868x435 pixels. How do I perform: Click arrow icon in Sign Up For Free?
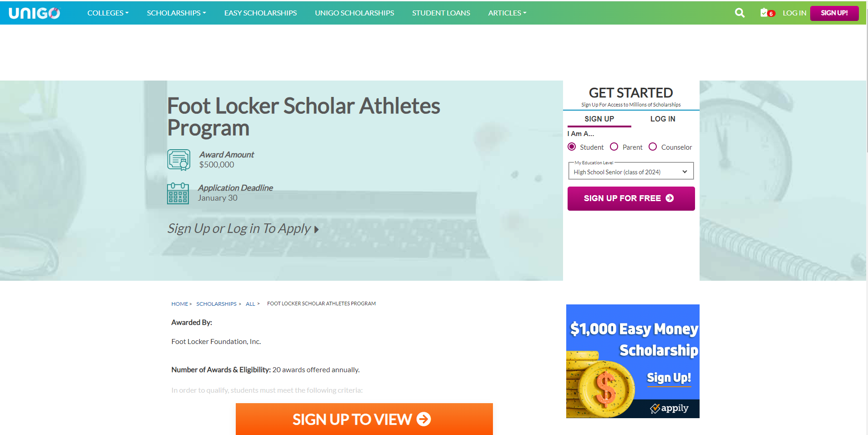pos(670,198)
